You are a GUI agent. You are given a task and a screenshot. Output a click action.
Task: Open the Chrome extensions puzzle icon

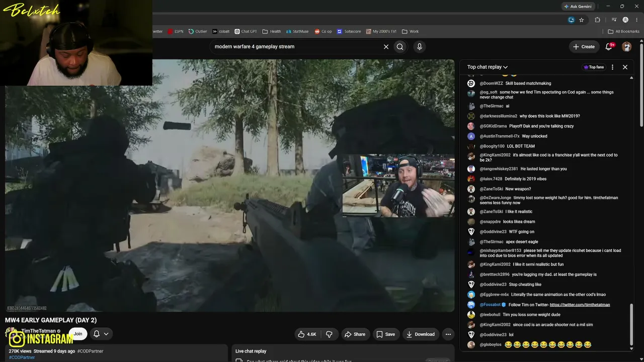pyautogui.click(x=597, y=20)
